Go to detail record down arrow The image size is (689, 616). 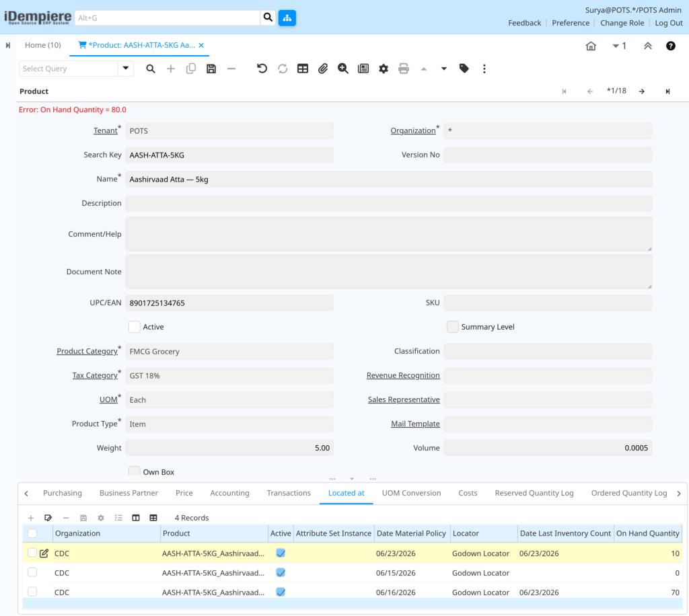click(x=444, y=69)
